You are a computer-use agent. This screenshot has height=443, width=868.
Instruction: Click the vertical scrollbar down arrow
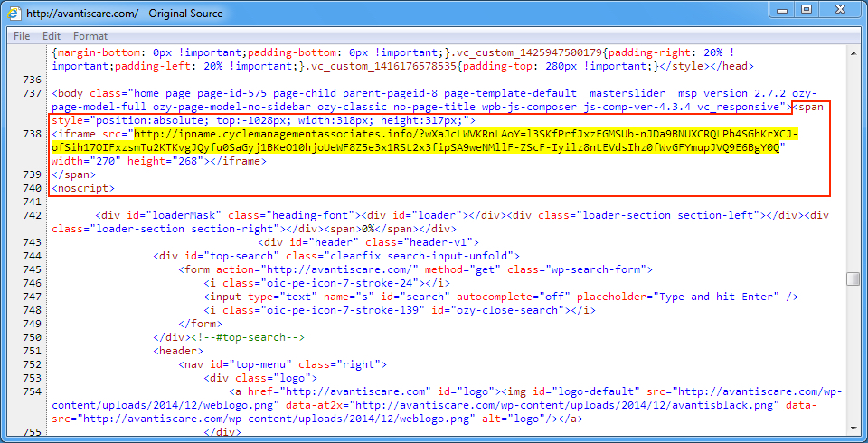(853, 428)
